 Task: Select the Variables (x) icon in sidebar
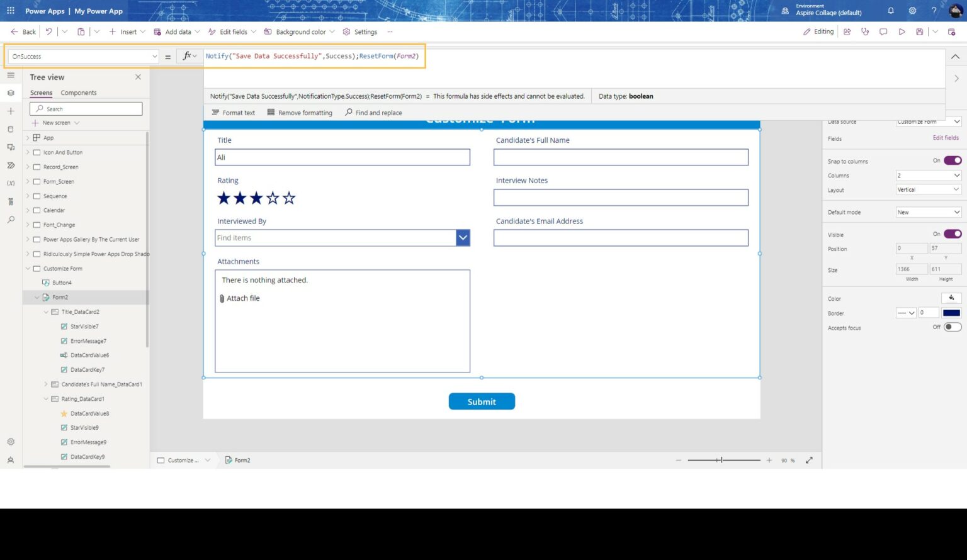tap(11, 182)
